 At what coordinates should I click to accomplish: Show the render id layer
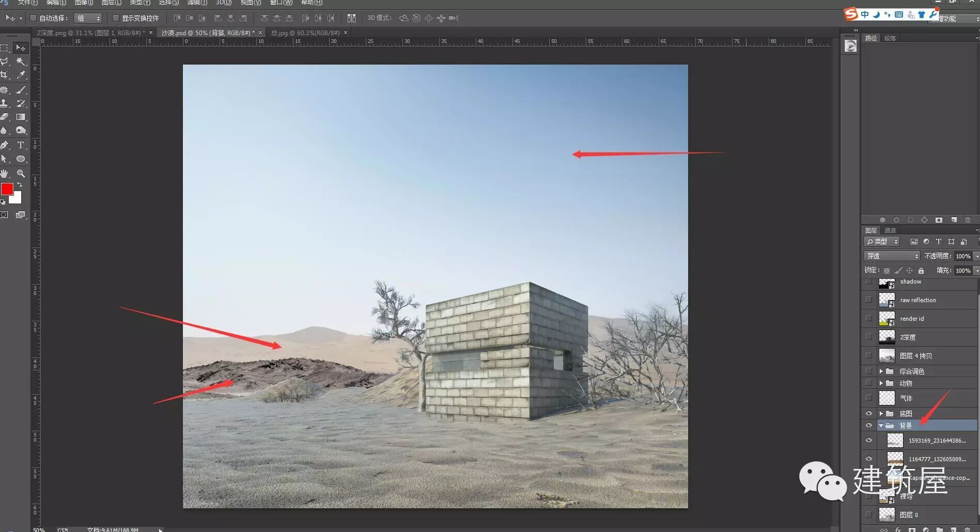(868, 319)
